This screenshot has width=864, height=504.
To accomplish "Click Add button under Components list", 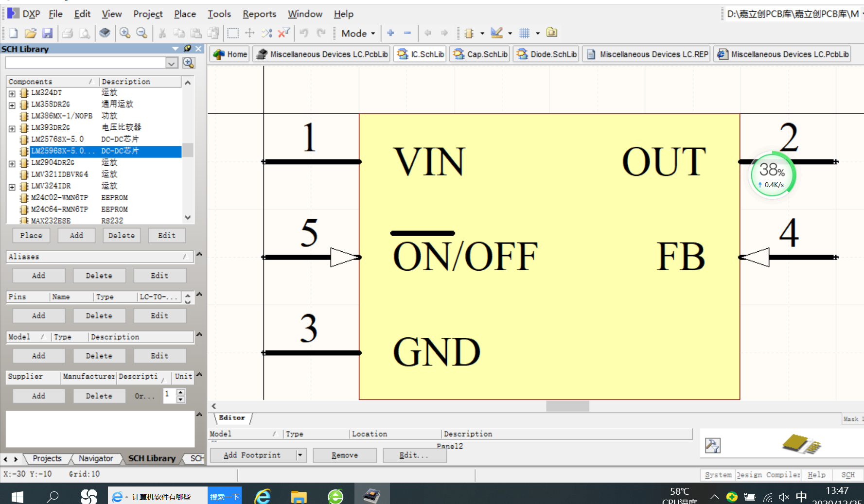I will 76,235.
